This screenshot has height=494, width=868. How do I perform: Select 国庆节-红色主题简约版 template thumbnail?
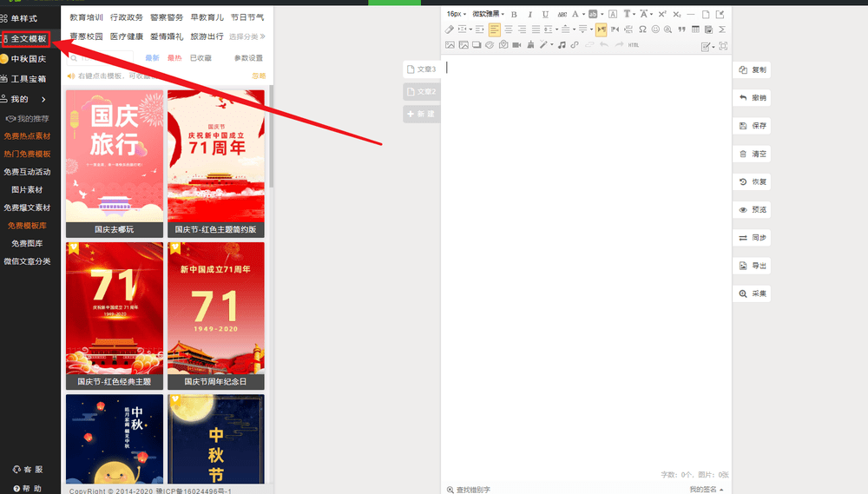click(216, 163)
